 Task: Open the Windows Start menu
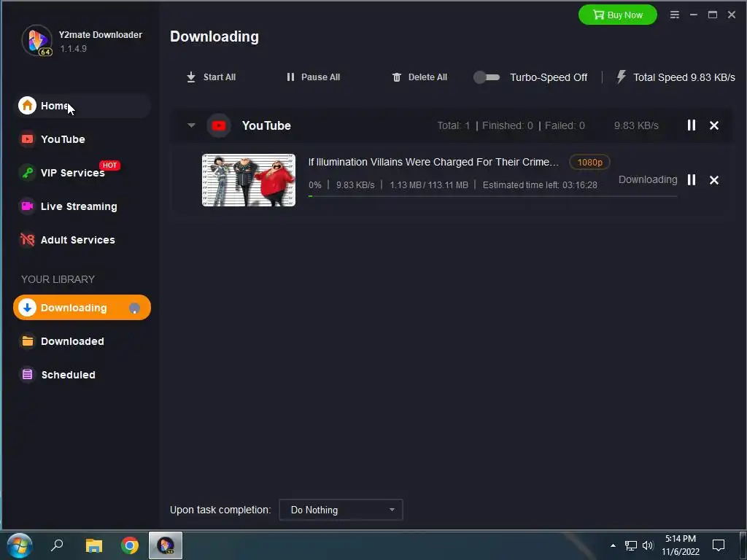[20, 545]
